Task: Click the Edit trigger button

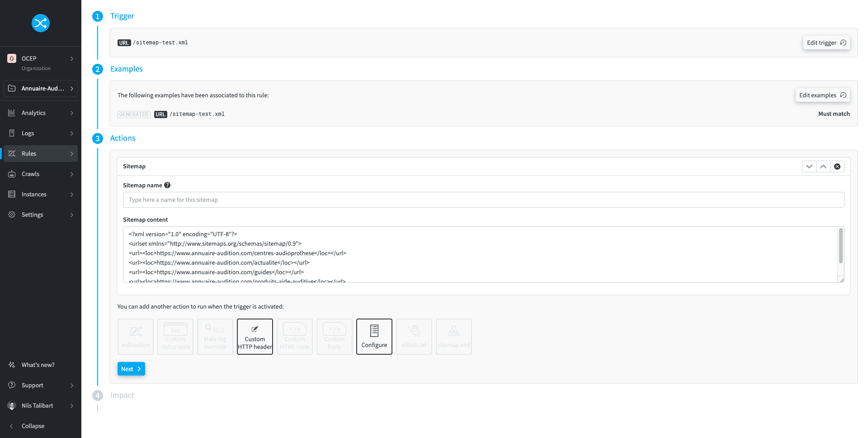Action: pyautogui.click(x=826, y=43)
